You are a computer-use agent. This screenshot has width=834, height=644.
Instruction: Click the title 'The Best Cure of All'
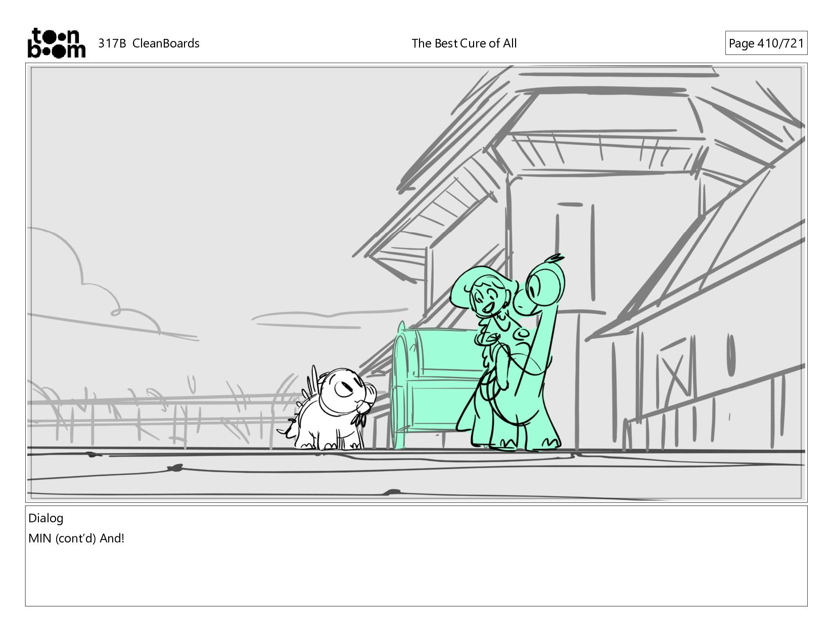(x=464, y=43)
